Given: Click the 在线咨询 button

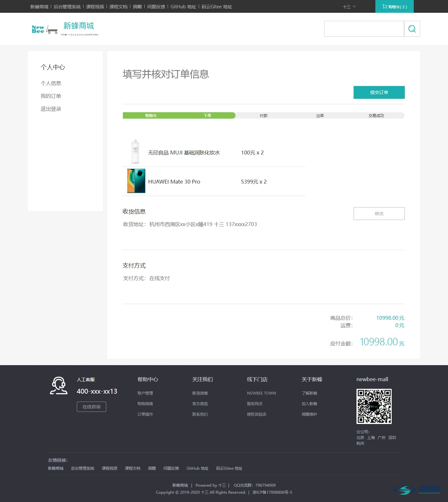Looking at the screenshot, I should [92, 407].
